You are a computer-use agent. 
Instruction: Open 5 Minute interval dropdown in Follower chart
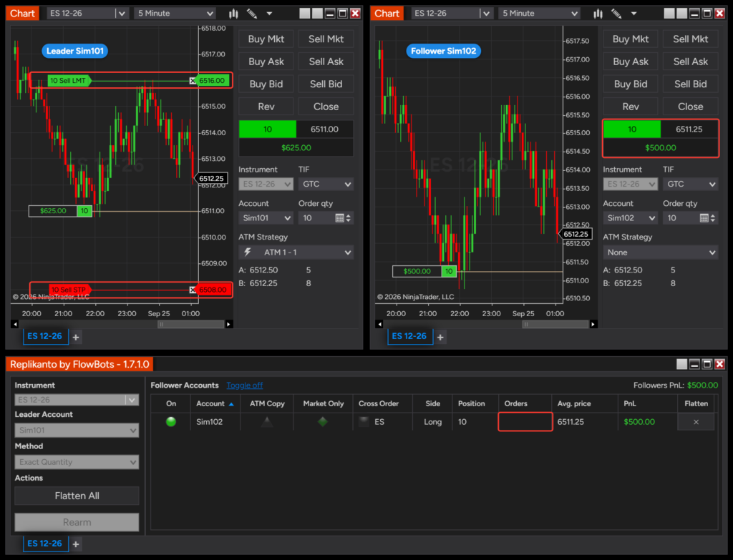tap(540, 14)
